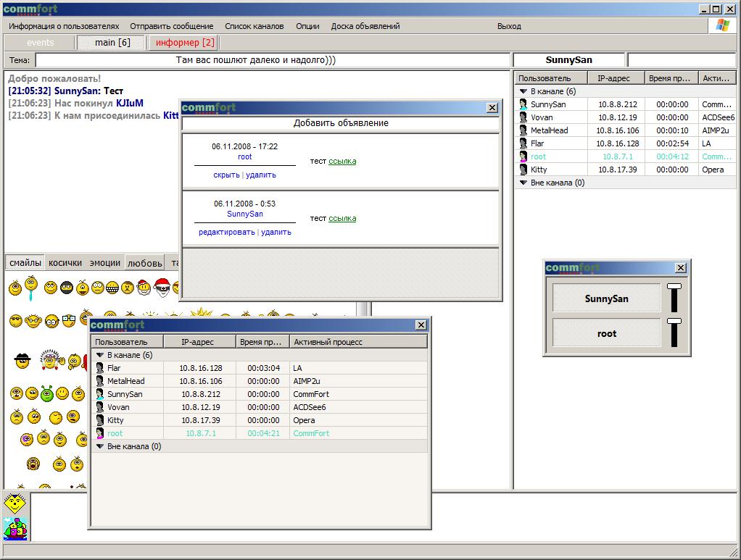The image size is (741, 560).
Task: Pick the smiley with Indian feather headdress
Action: 50,359
